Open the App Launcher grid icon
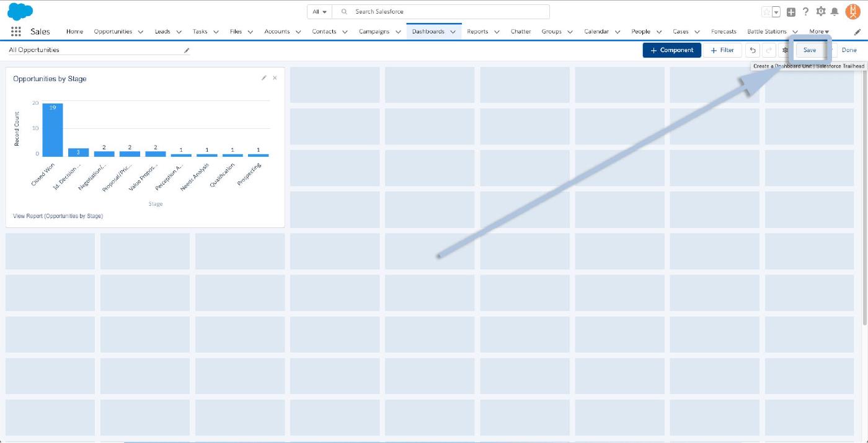This screenshot has width=868, height=443. (16, 32)
